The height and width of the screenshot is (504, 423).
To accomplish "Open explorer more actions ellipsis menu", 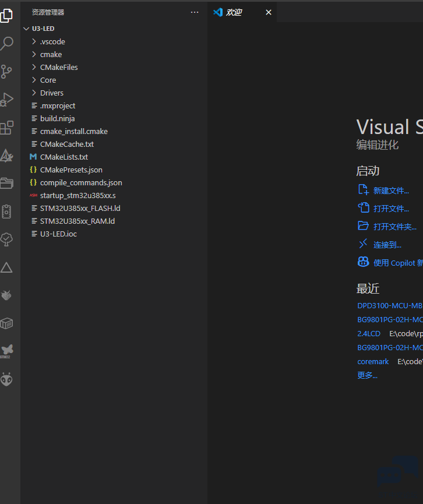I will pyautogui.click(x=195, y=12).
